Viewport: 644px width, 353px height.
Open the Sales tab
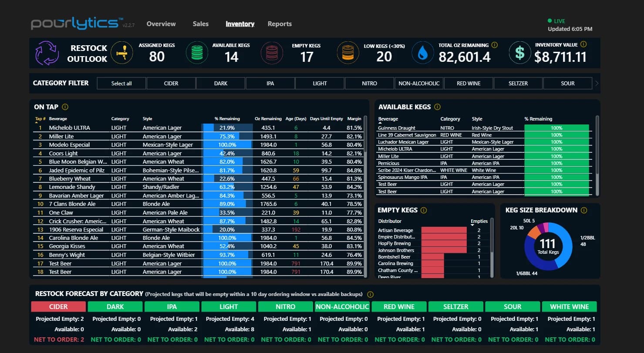click(201, 24)
